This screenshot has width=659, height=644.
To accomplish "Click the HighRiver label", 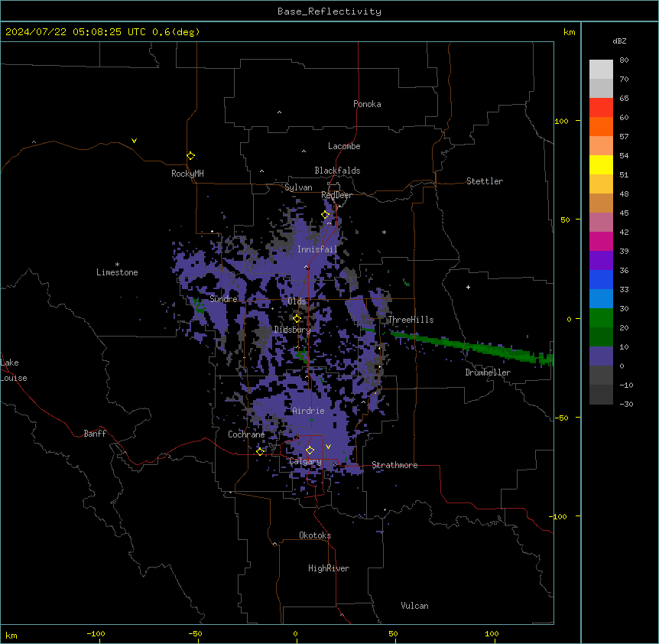I will click(x=329, y=568).
